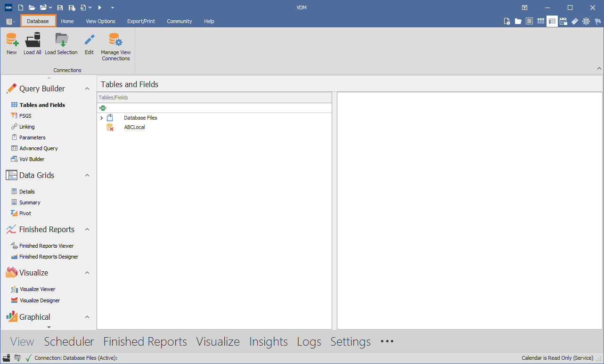The width and height of the screenshot is (604, 364).
Task: Open the View Options ribbon tab
Action: point(100,21)
